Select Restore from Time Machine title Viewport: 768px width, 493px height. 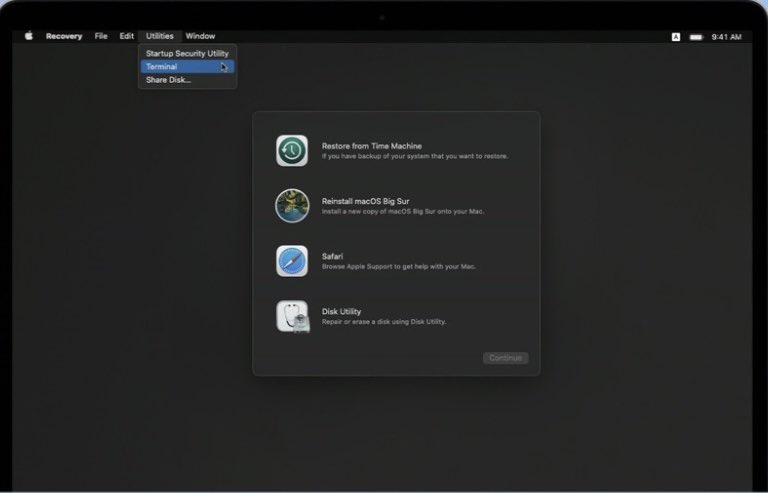click(x=372, y=146)
